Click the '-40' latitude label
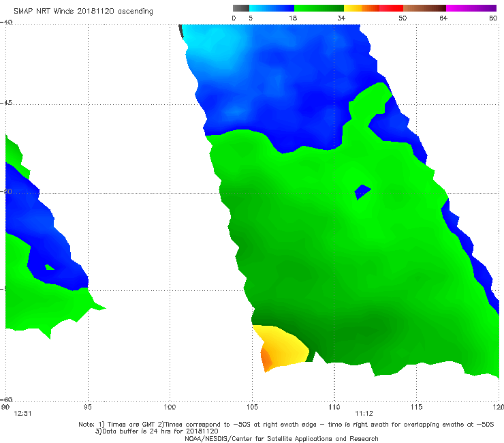This screenshot has width=504, height=443. 6,22
